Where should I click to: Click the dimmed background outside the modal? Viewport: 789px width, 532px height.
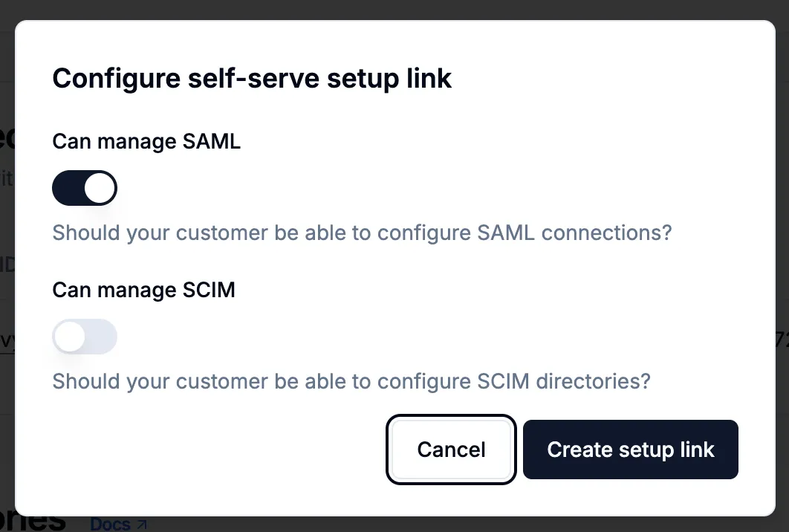394,7
